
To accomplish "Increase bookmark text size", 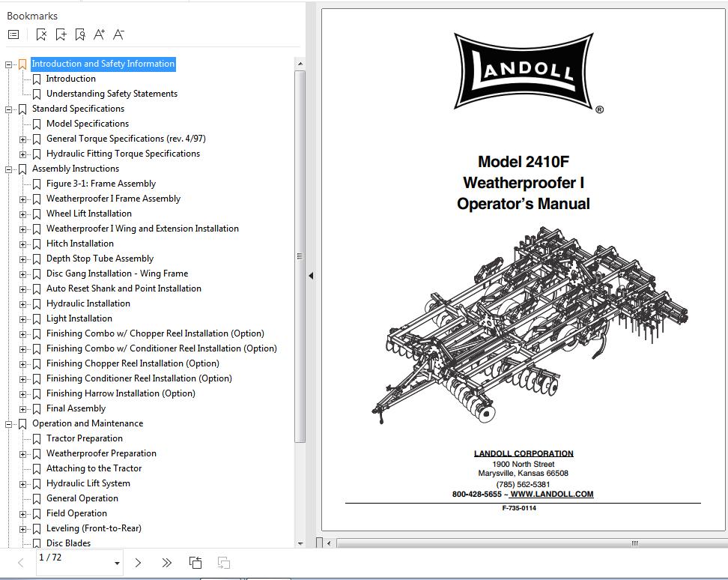I will tap(99, 34).
